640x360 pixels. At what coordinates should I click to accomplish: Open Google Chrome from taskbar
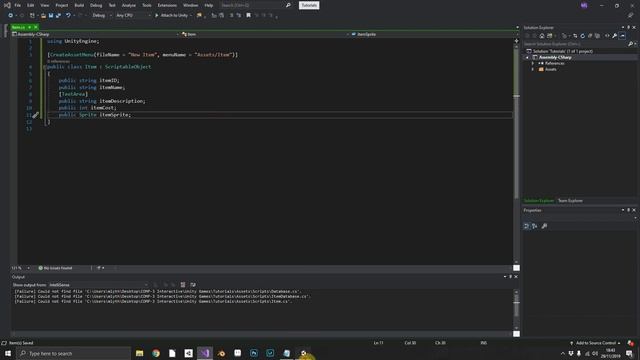coord(156,353)
